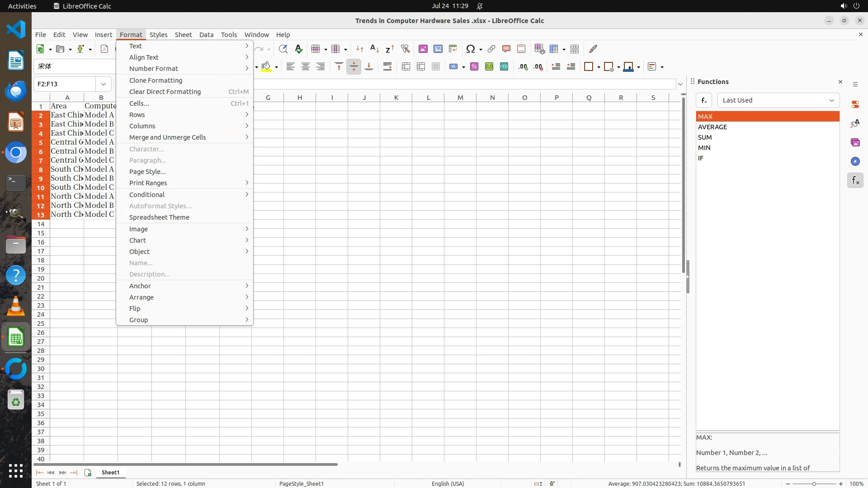The image size is (868, 488).
Task: Click the Add Decimal Place icon
Action: pyautogui.click(x=523, y=67)
